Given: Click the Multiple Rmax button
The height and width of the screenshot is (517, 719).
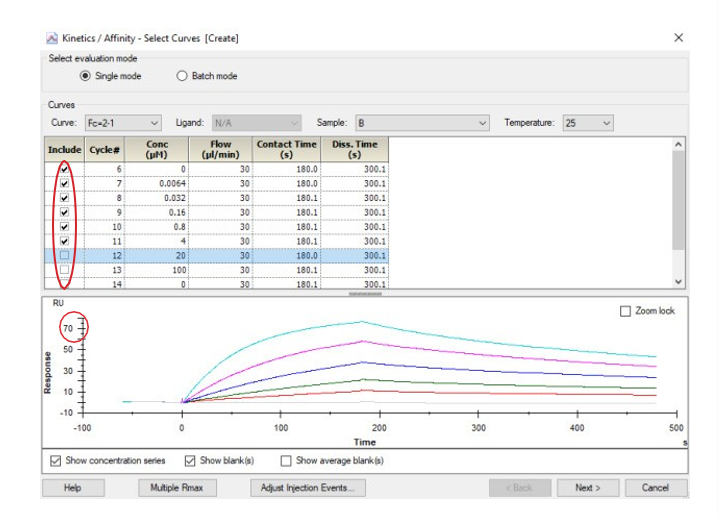Looking at the screenshot, I should tap(176, 488).
